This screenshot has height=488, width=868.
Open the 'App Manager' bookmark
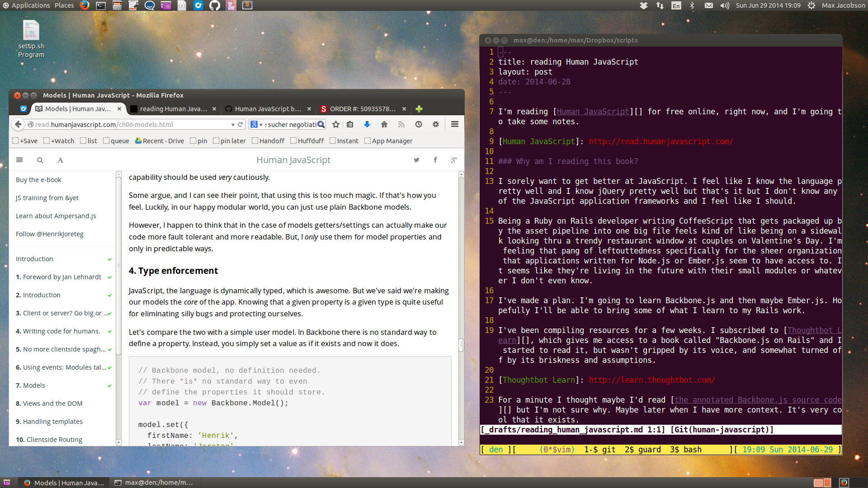388,141
